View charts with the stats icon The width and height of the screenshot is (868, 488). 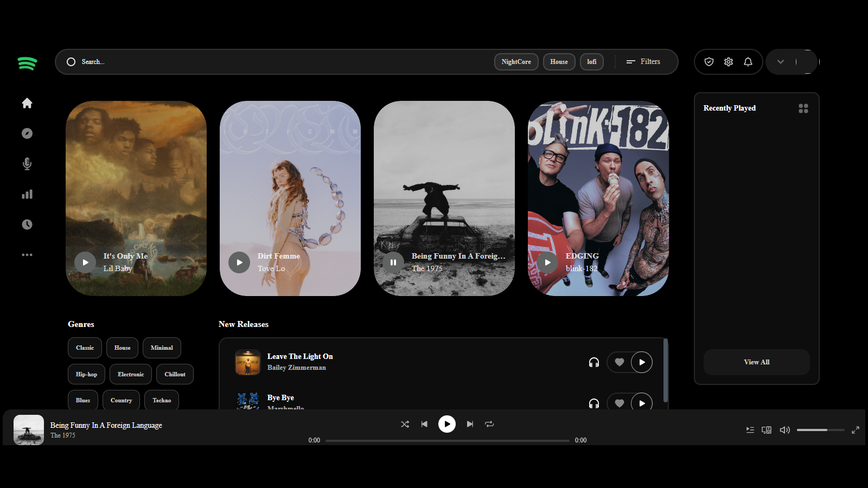coord(27,194)
